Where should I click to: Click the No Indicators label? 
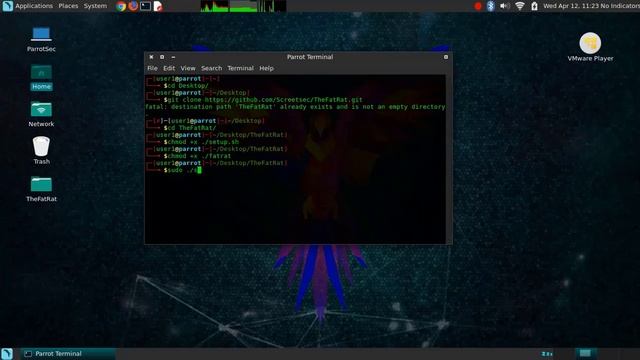[620, 6]
